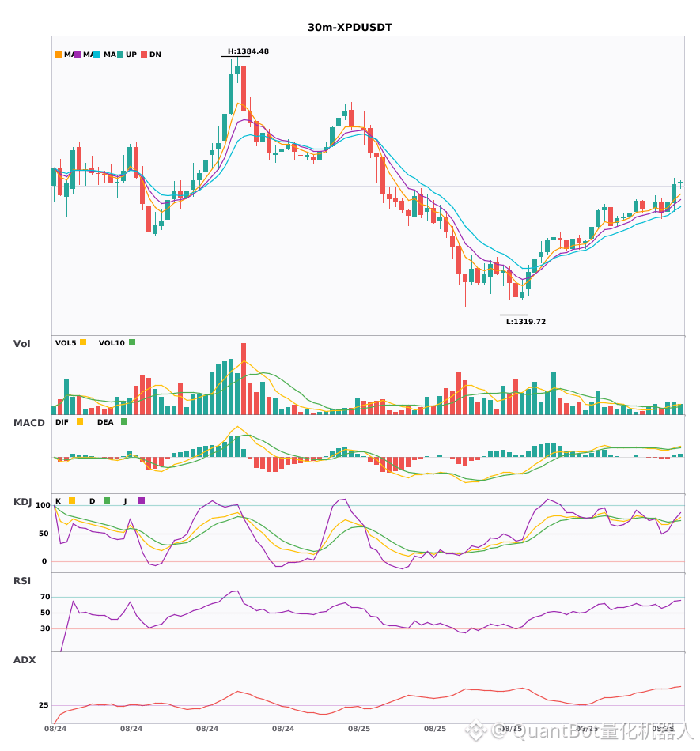Click the green DEA legend swatch

click(x=124, y=421)
